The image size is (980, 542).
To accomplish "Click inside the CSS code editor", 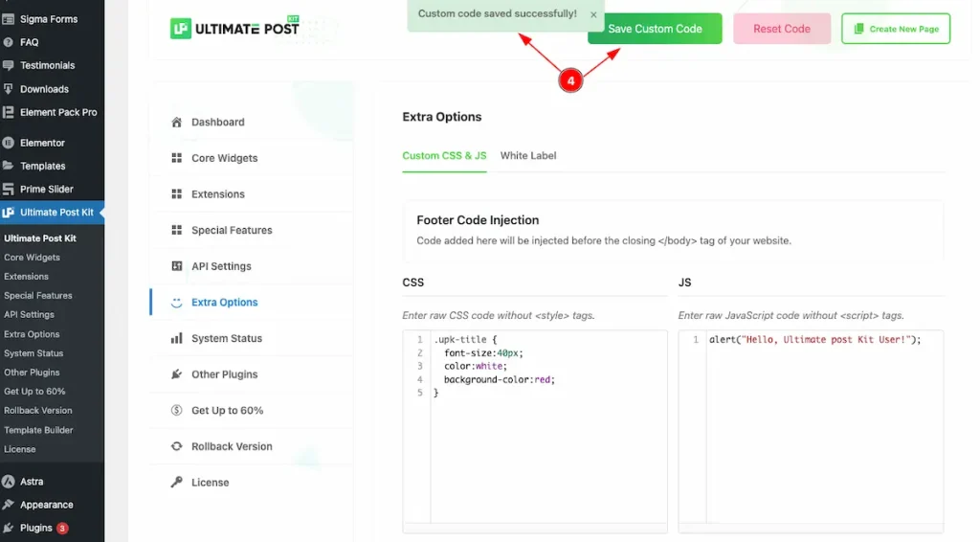I will pos(534,431).
